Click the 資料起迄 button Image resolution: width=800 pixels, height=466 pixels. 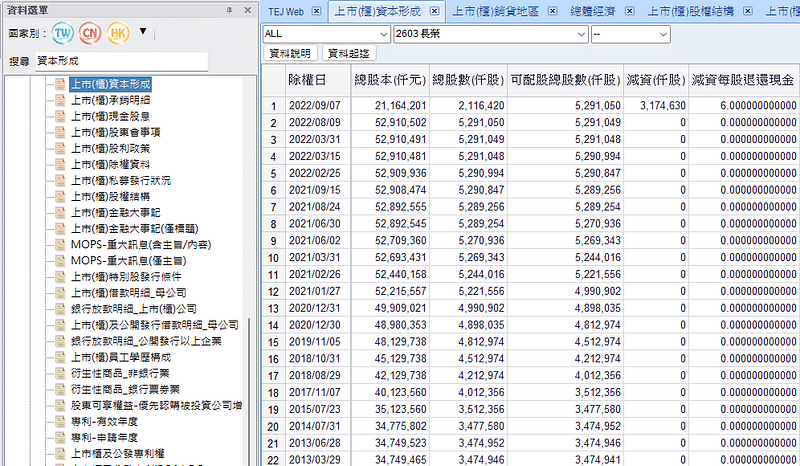pos(347,53)
